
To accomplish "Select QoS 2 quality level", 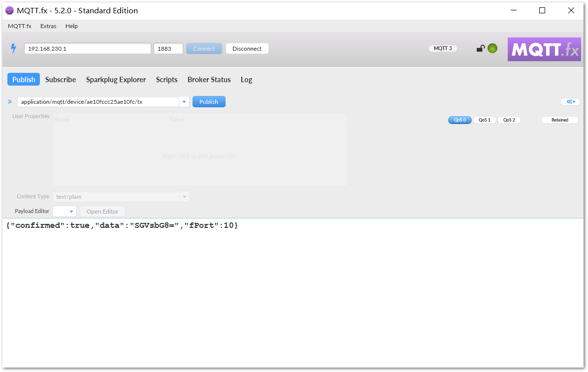I will 509,120.
